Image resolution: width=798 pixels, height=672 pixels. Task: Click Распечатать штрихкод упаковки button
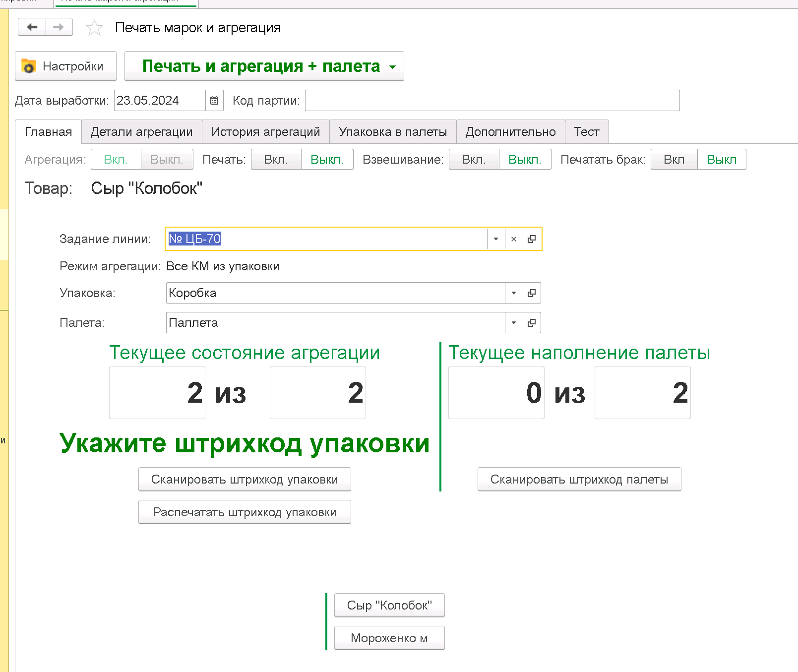tap(245, 512)
